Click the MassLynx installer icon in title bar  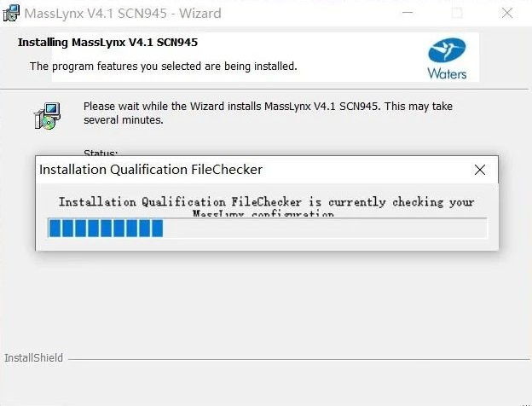coord(13,14)
